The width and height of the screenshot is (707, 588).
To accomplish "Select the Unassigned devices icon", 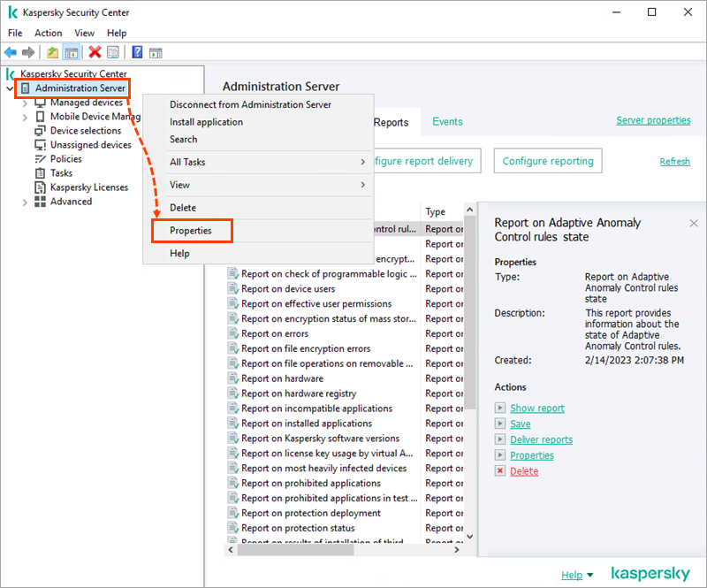I will [39, 144].
